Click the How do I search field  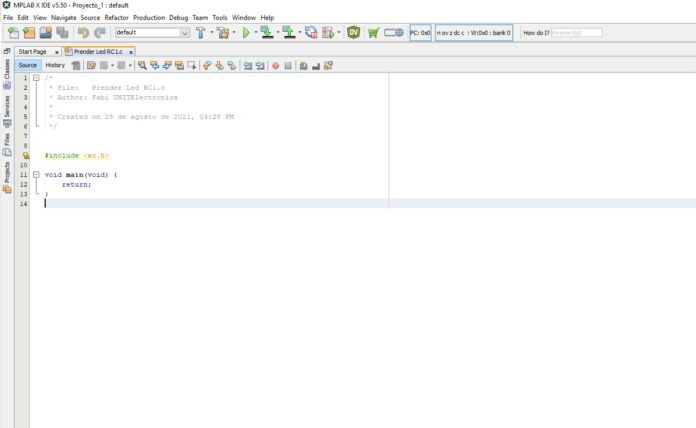click(577, 33)
